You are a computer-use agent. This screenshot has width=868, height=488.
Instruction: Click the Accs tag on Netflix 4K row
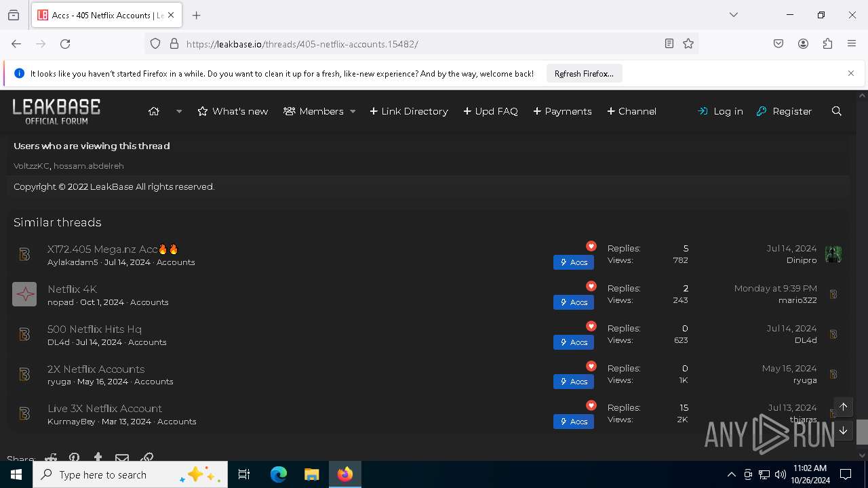[x=574, y=302]
